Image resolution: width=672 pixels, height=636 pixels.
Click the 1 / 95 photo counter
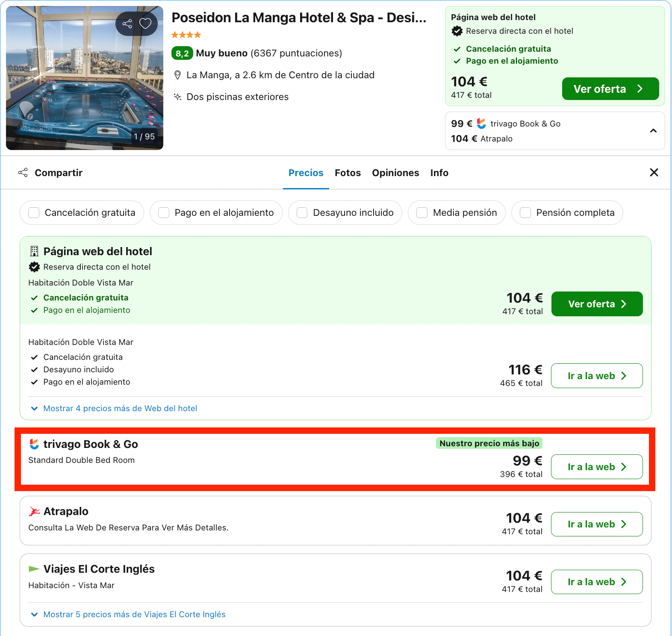coord(144,137)
